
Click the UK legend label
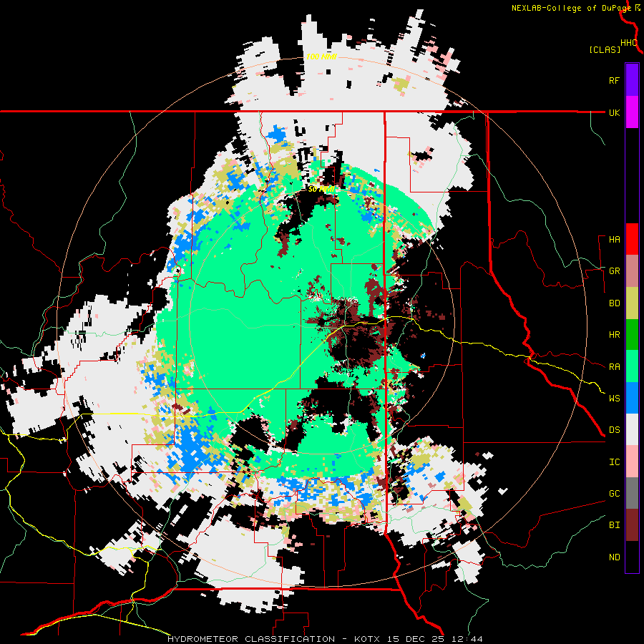pos(615,112)
